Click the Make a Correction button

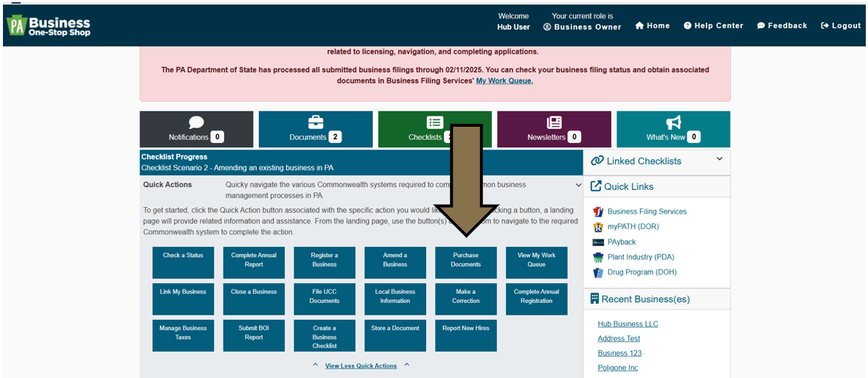pyautogui.click(x=466, y=299)
